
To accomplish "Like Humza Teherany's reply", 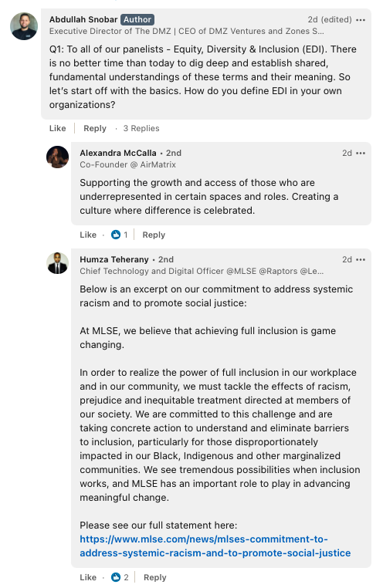I will [88, 577].
